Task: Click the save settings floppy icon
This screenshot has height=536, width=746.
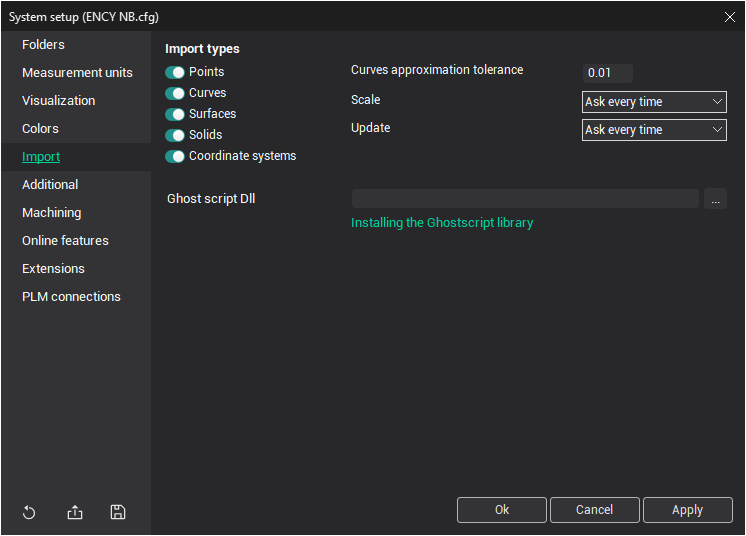Action: [118, 513]
